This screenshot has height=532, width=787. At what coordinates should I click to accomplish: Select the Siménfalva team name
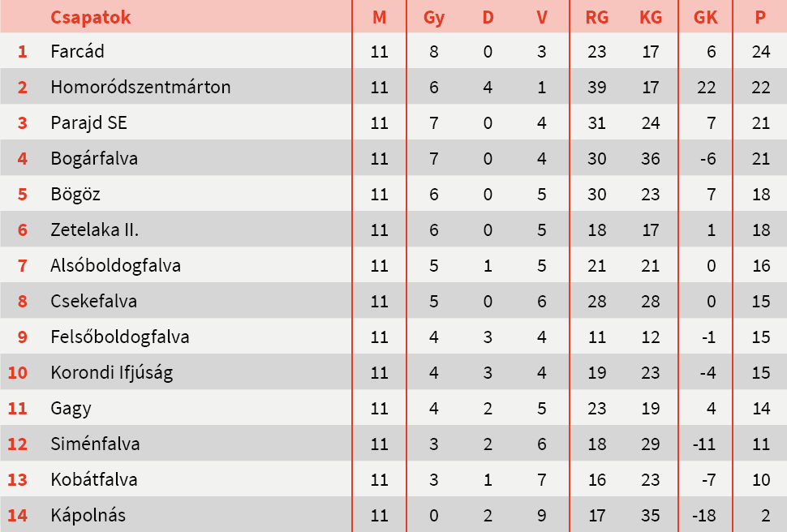pos(95,444)
